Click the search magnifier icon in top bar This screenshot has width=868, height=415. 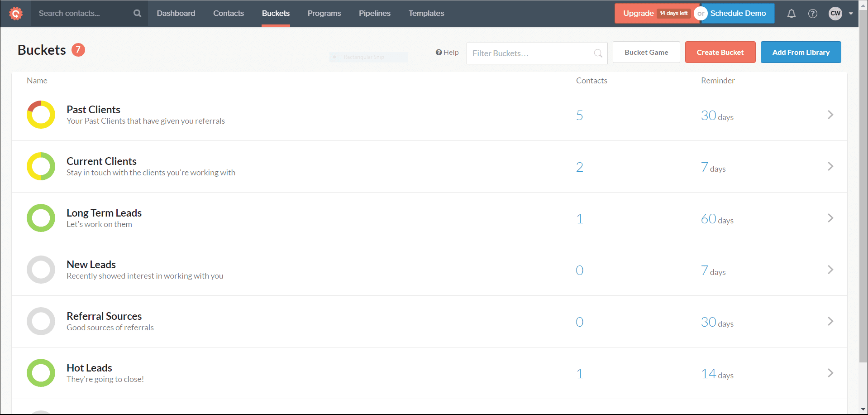tap(137, 14)
